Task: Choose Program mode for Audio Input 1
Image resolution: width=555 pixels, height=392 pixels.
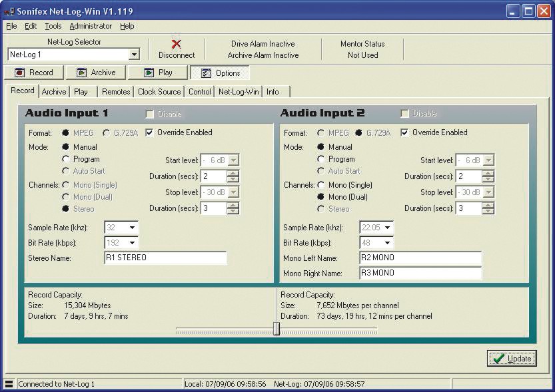Action: (65, 159)
